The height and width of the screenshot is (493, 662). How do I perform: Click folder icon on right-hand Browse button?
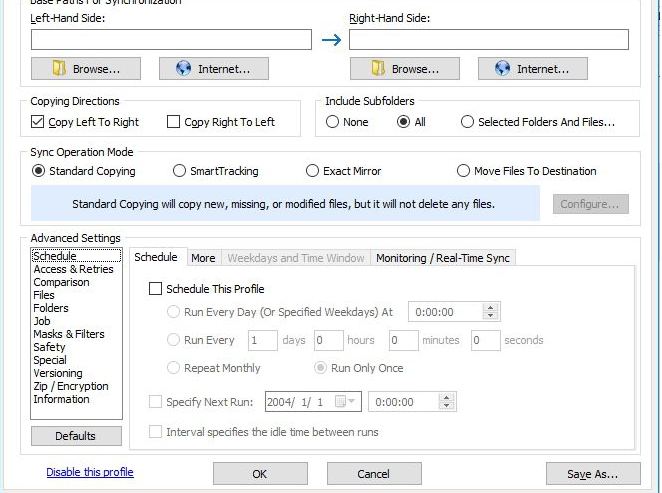[x=378, y=68]
